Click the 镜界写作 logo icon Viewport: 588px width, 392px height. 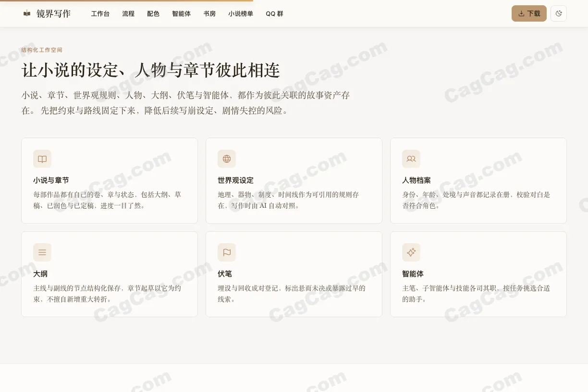(27, 13)
